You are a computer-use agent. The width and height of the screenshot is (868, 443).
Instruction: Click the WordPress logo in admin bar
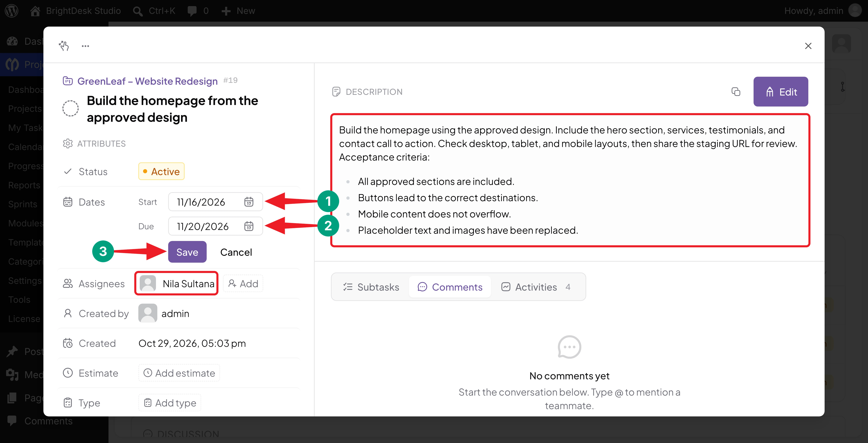[x=12, y=11]
